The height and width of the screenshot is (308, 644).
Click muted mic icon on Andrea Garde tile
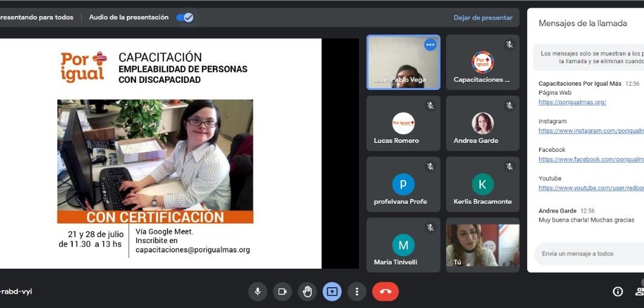(509, 106)
